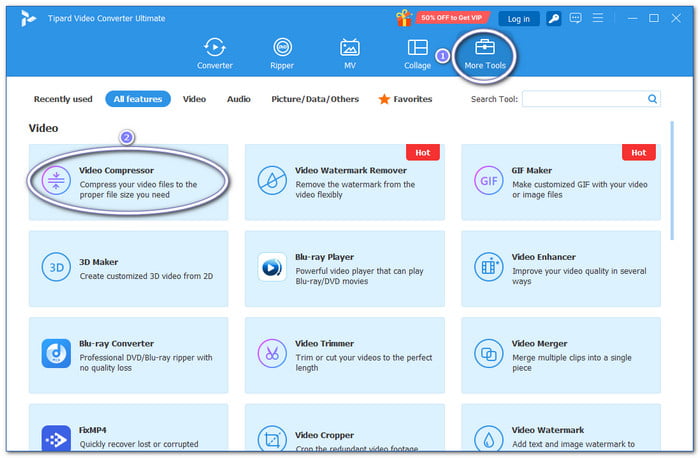Open the Video Merger title
700x458 pixels.
pos(540,344)
